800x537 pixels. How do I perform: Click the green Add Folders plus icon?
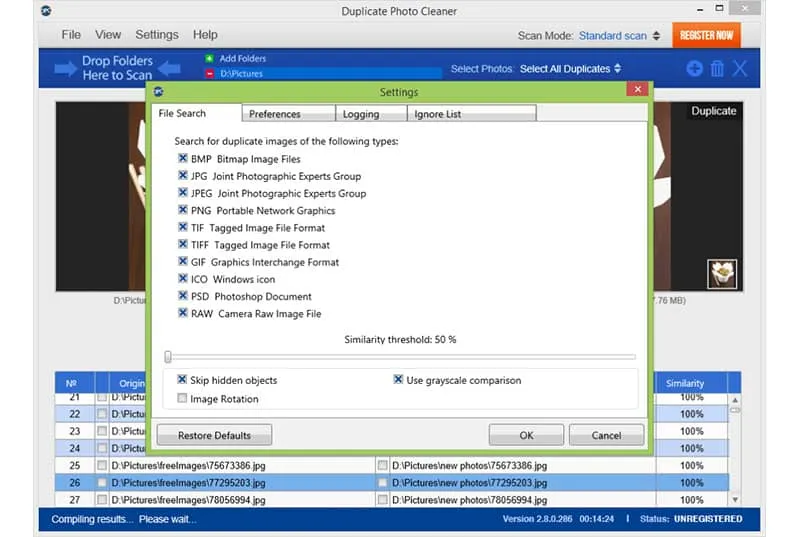(209, 59)
